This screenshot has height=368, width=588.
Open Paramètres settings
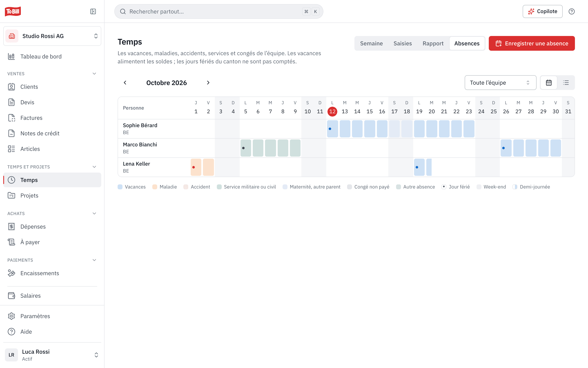point(52,316)
